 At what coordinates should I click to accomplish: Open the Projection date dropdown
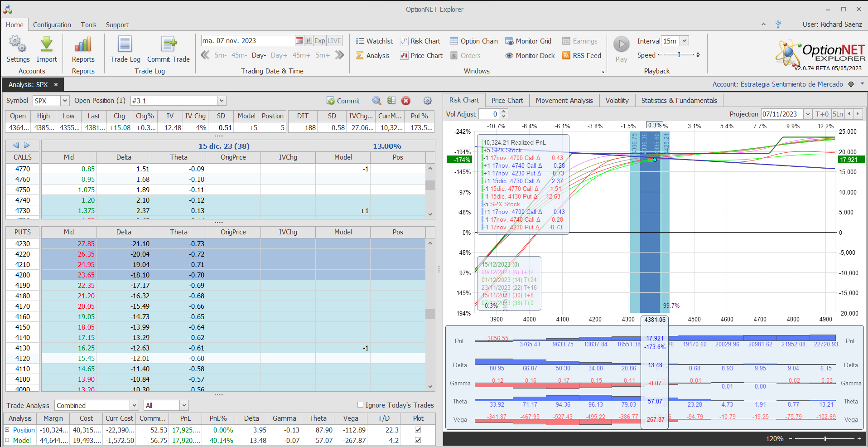coord(807,114)
